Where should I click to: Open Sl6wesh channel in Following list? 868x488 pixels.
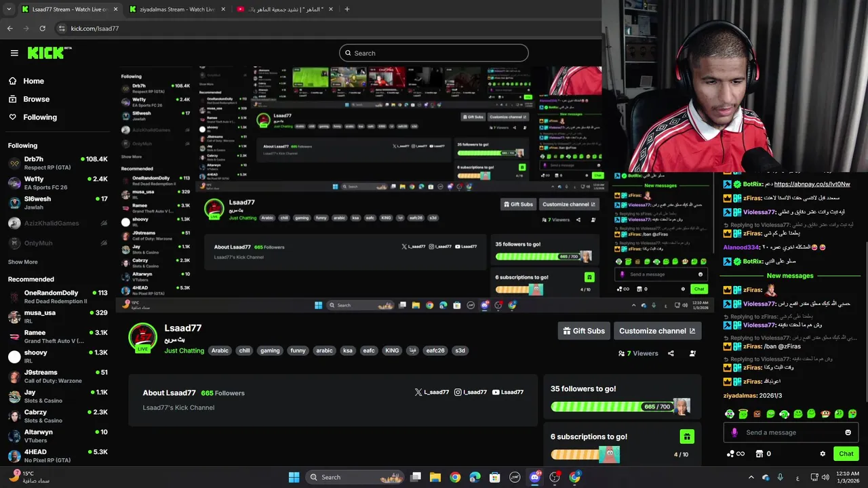pos(58,203)
